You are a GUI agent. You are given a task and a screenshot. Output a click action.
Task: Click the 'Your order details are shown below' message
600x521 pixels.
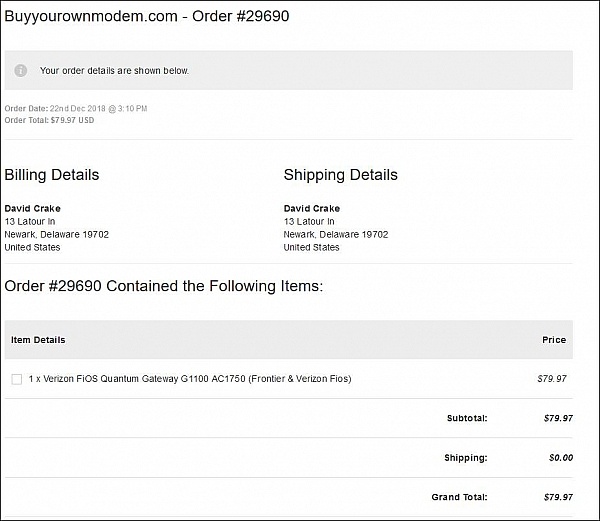click(114, 71)
